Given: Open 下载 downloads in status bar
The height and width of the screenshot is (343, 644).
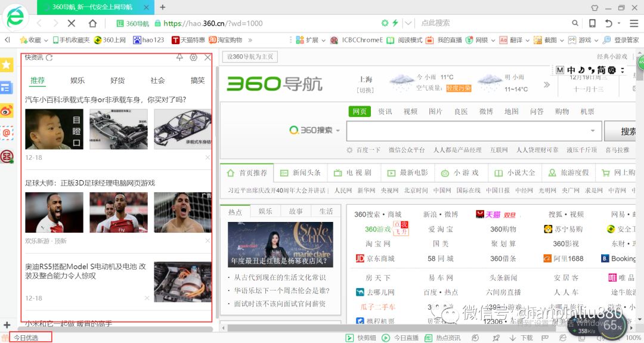Looking at the screenshot, I should coord(522,338).
